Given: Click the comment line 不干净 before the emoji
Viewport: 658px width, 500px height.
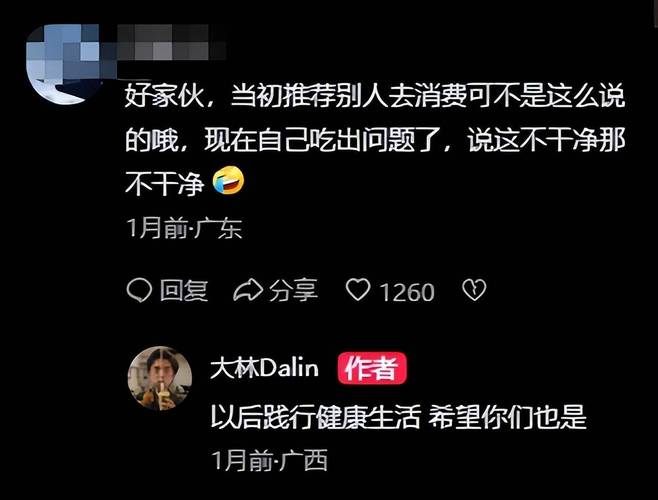Looking at the screenshot, I should click(165, 183).
